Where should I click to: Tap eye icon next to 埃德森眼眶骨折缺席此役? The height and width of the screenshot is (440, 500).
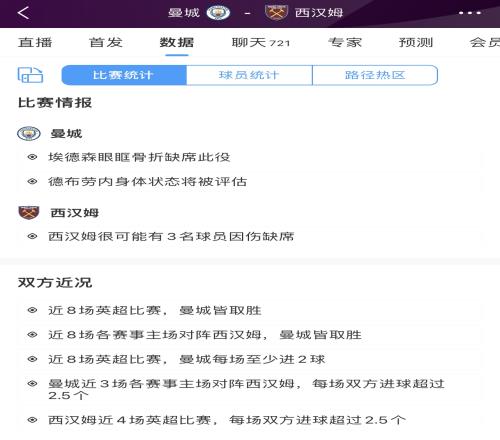point(32,157)
